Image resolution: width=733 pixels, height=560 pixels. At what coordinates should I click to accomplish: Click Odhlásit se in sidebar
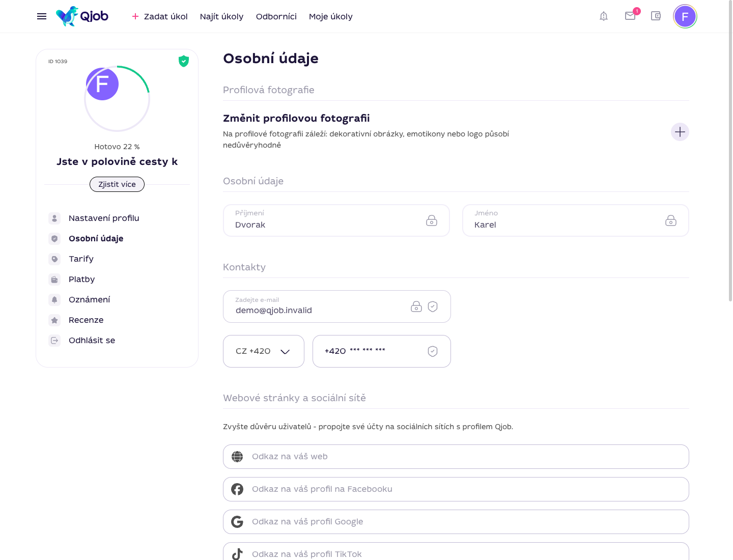92,340
